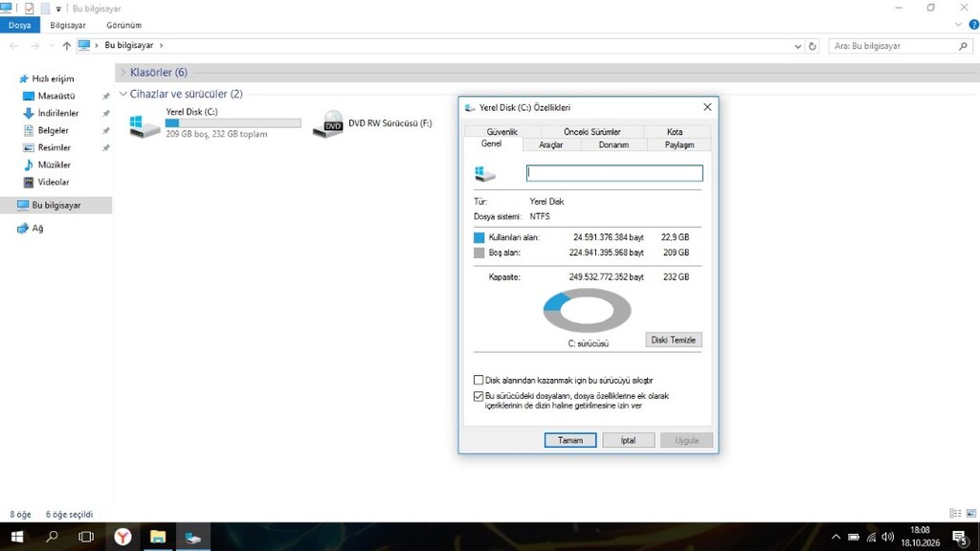Switch to the Araçlar tab
Screen dimensions: 980x551
tap(550, 145)
